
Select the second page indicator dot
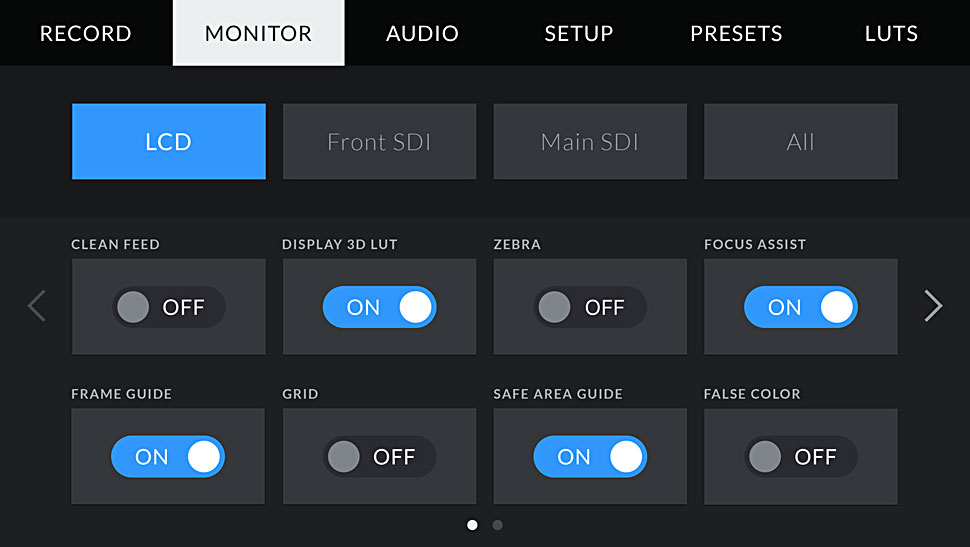[x=497, y=525]
